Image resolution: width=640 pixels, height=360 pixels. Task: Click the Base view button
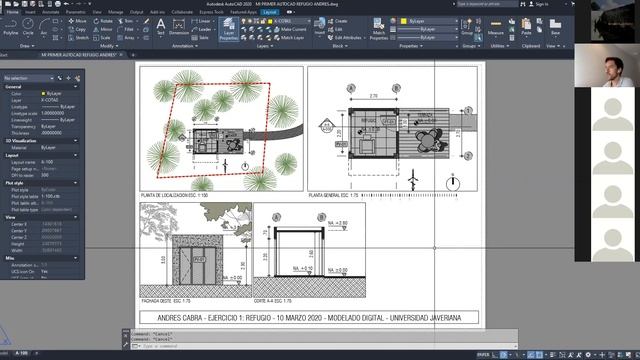[x=555, y=27]
